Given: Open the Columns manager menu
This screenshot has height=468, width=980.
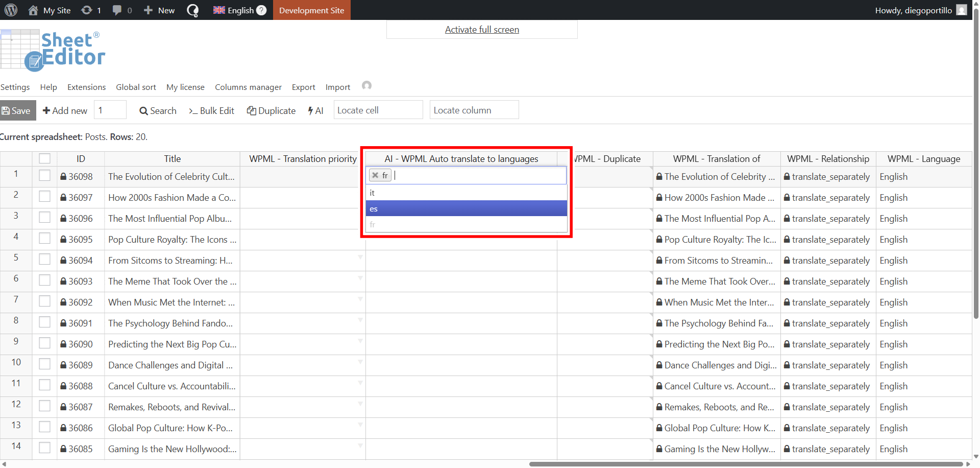Looking at the screenshot, I should point(248,87).
